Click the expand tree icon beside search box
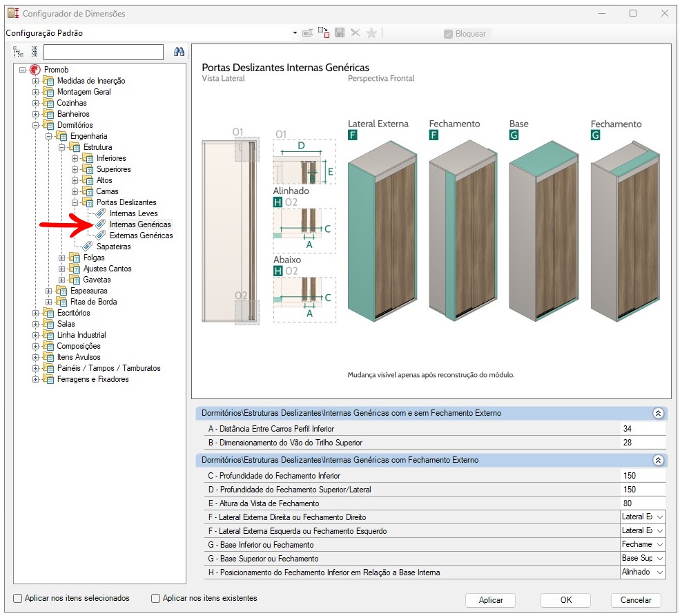Image resolution: width=691 pixels, height=616 pixels. [x=19, y=52]
